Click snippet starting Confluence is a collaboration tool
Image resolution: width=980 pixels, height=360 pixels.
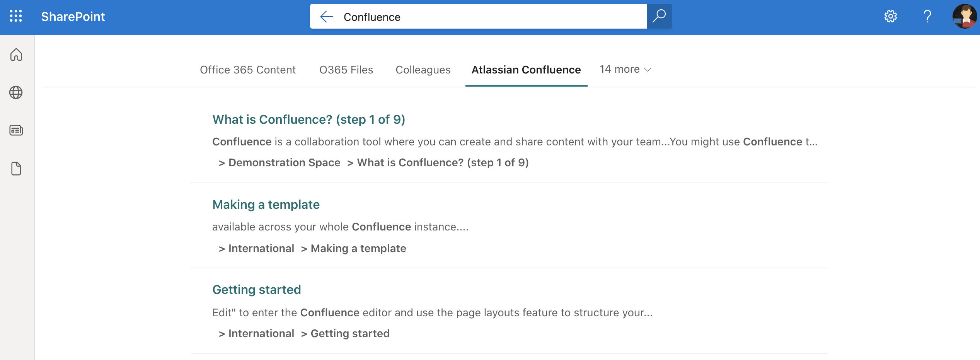click(515, 142)
